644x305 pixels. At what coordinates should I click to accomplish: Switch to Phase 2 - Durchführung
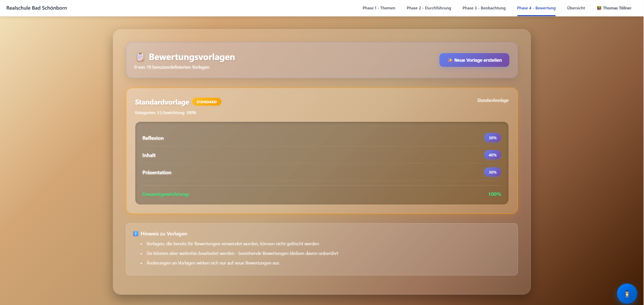tap(428, 8)
